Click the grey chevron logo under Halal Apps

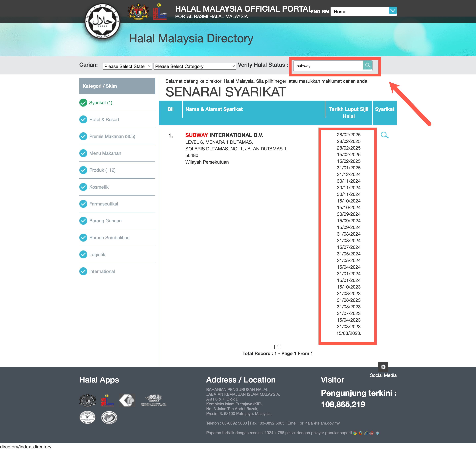(x=127, y=400)
